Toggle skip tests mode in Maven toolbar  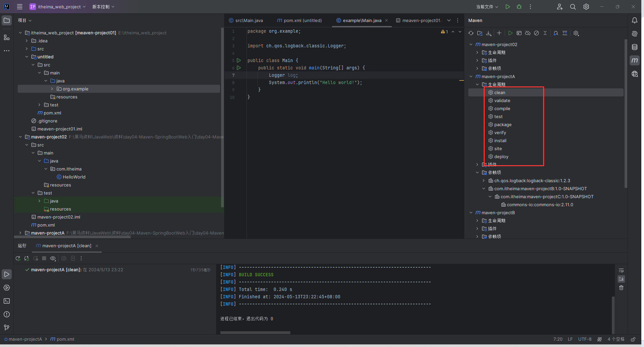click(x=536, y=33)
